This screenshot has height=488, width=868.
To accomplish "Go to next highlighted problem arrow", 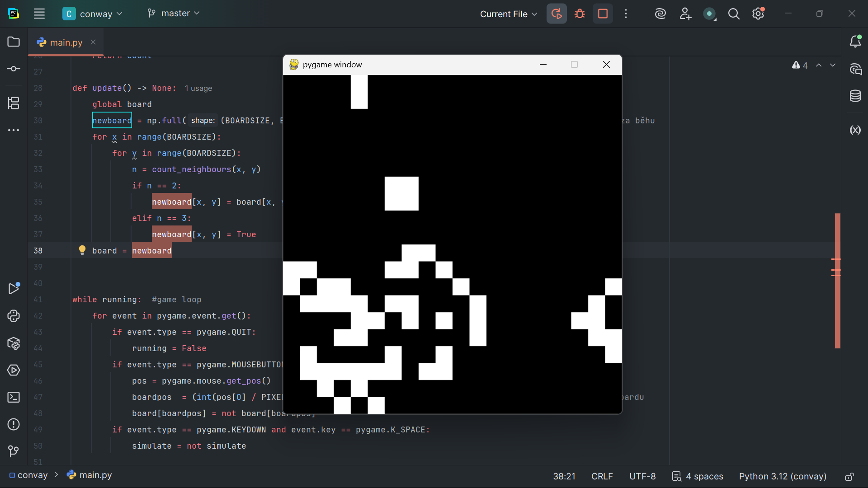I will tap(833, 65).
